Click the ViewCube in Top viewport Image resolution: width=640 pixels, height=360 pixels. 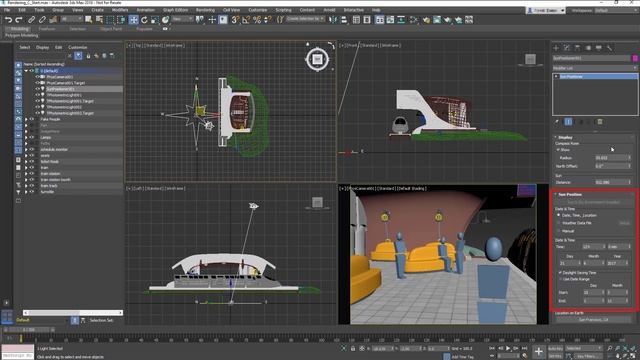click(x=317, y=59)
